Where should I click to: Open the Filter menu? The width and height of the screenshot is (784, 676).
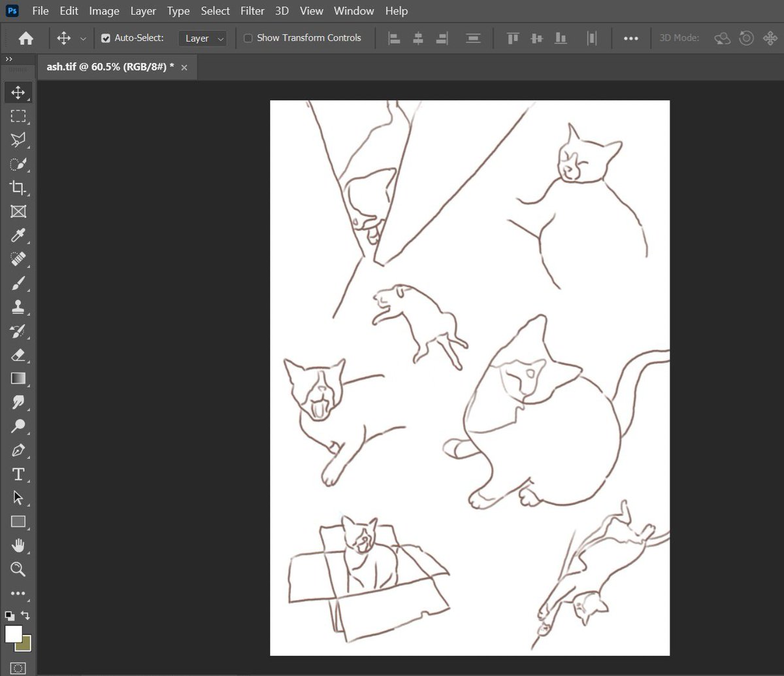click(252, 10)
